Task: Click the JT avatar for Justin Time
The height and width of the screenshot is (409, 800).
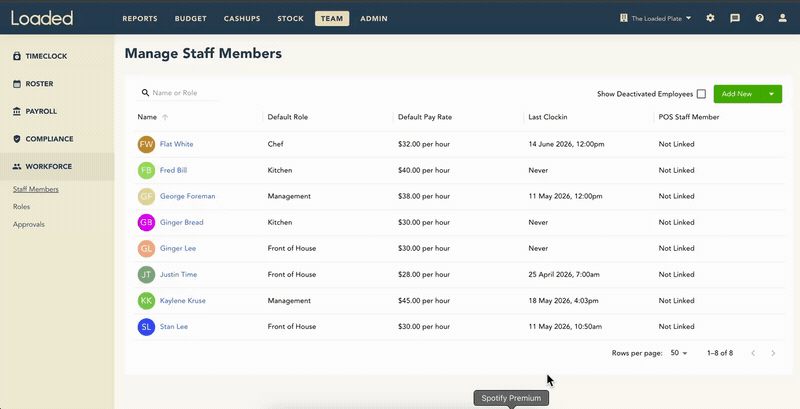Action: click(x=146, y=274)
